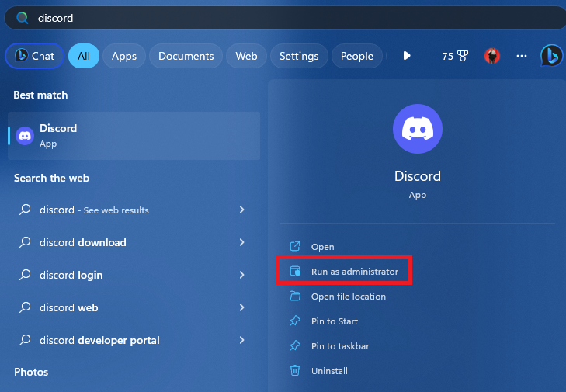The width and height of the screenshot is (566, 392).
Task: Switch to the Apps filter tab
Action: point(124,56)
